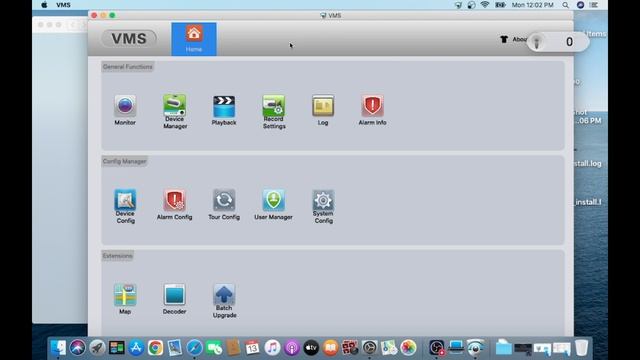Open Notification Center list icon
This screenshot has width=640, height=360.
[x=594, y=5]
